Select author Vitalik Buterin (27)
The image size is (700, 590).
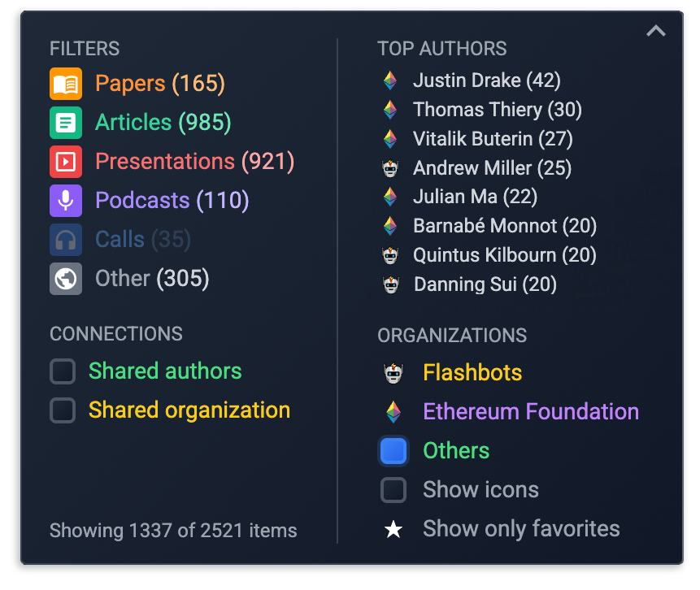[493, 139]
